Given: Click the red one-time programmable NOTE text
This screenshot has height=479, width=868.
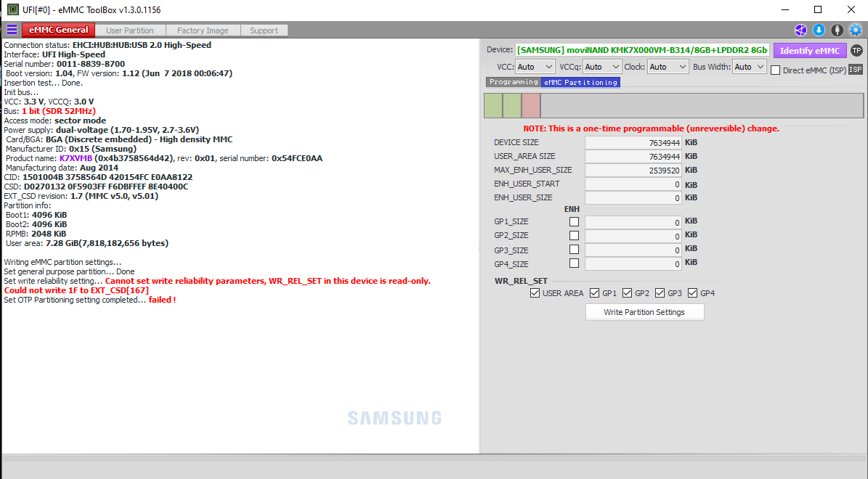Looking at the screenshot, I should pyautogui.click(x=651, y=128).
